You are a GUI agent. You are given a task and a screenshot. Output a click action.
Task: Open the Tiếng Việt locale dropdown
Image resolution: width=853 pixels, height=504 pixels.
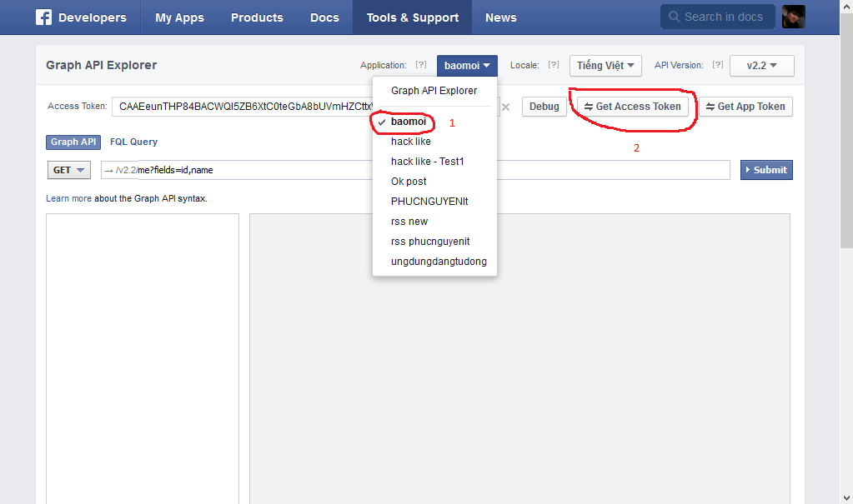[x=605, y=66]
